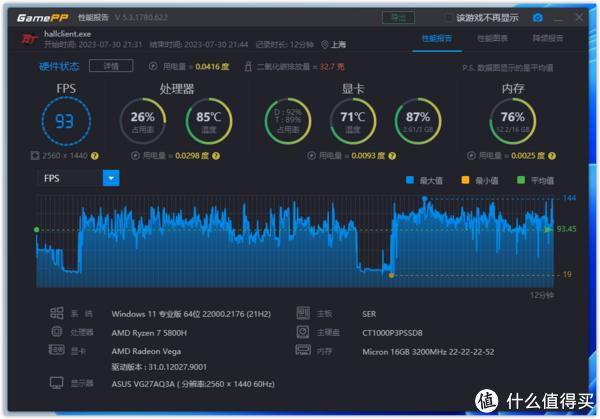Click the camera screenshot icon
Screen dimensions: 600x419
pyautogui.click(x=538, y=18)
